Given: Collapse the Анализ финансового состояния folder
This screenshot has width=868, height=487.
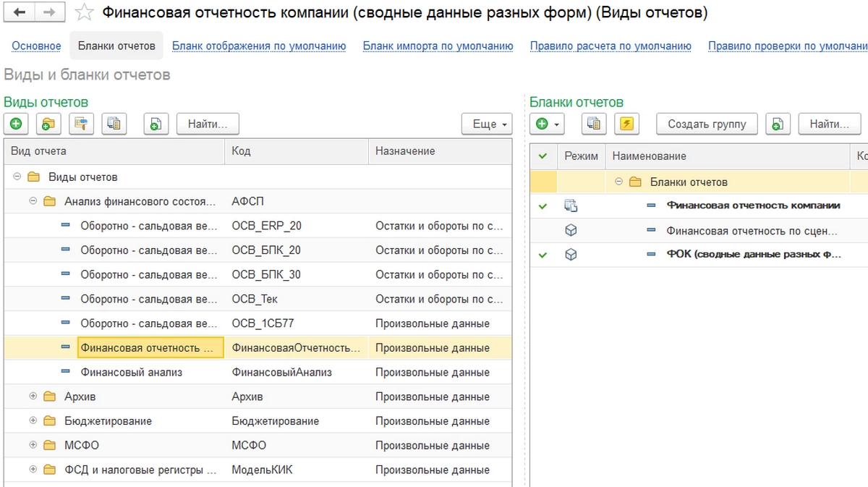Looking at the screenshot, I should [x=33, y=201].
